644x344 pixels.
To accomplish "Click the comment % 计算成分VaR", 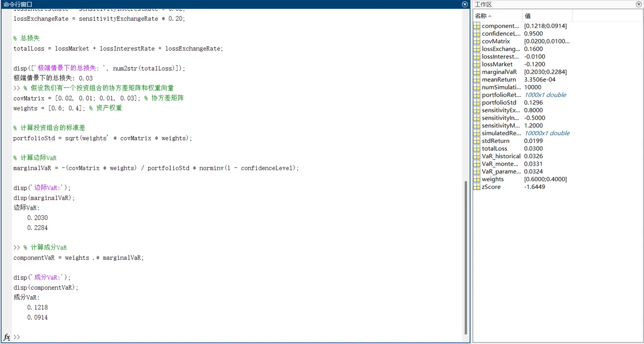I will (45, 247).
